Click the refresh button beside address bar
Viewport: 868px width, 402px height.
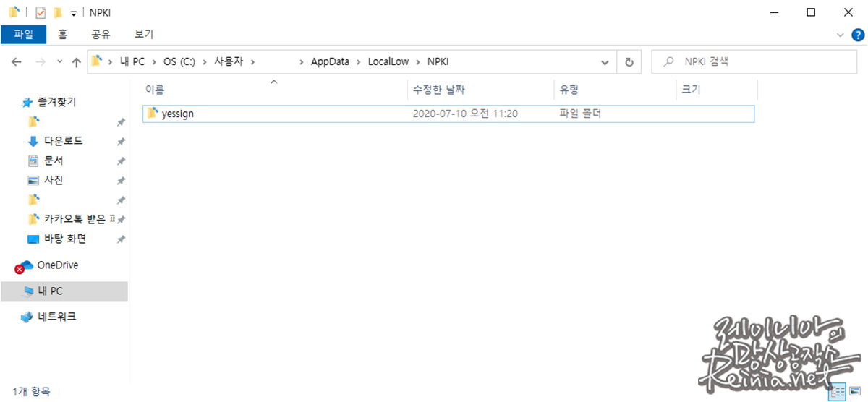629,62
